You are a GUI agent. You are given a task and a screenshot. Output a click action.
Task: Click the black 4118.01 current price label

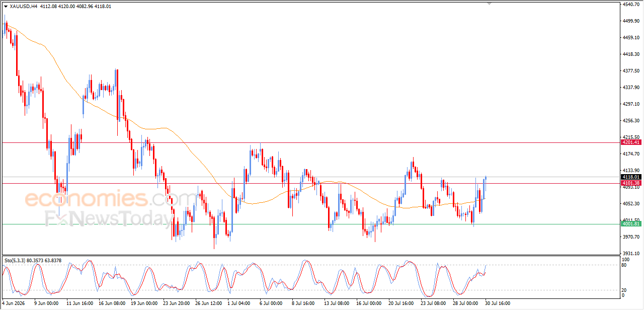[631, 177]
